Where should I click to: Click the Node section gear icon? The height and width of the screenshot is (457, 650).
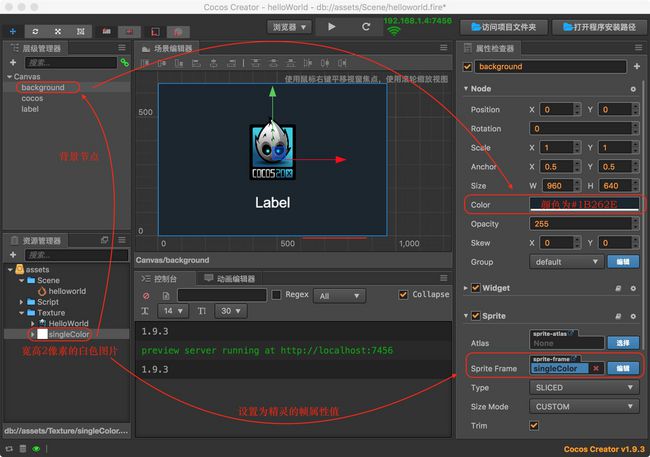(x=633, y=89)
